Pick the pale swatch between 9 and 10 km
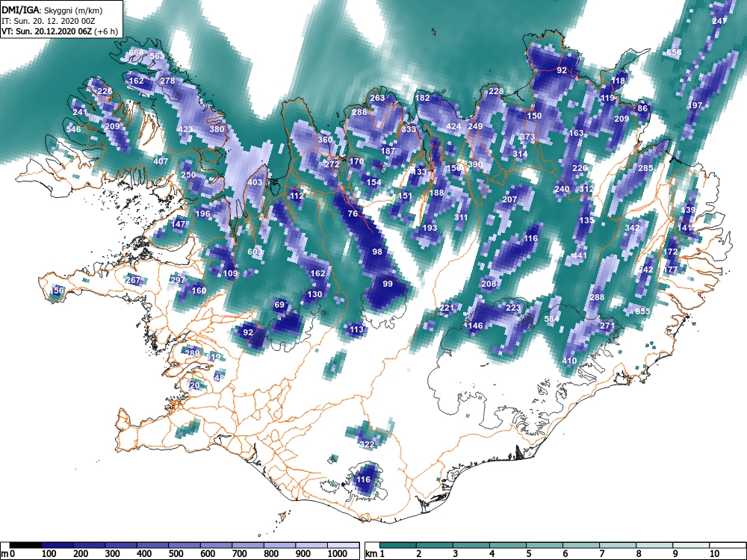The image size is (747, 560). (691, 545)
